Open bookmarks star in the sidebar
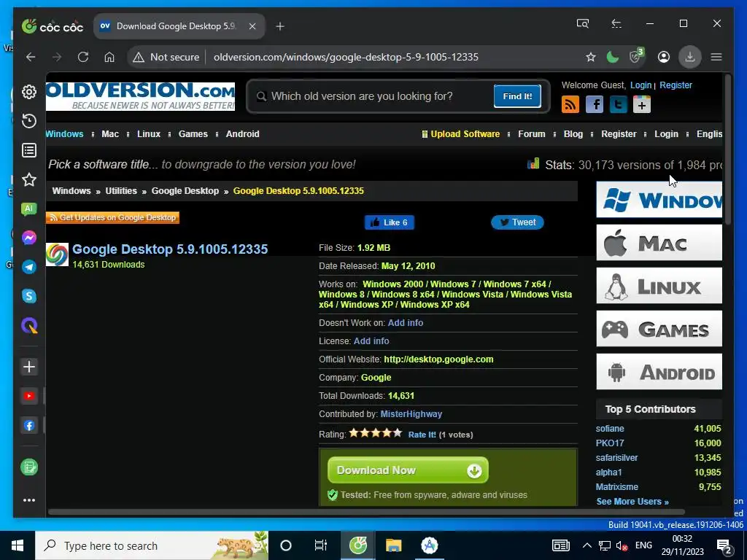 pyautogui.click(x=29, y=179)
